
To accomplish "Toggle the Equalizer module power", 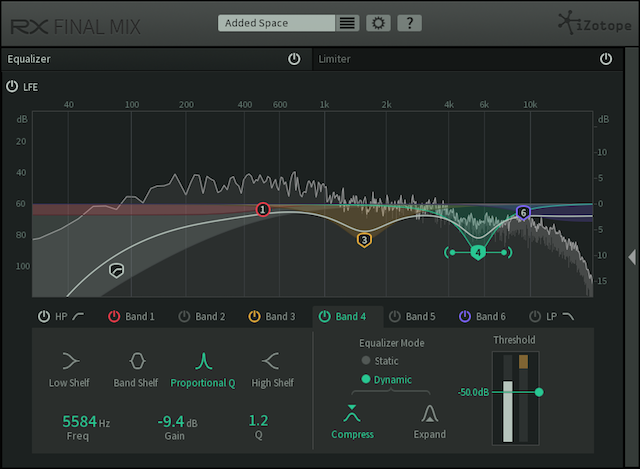I will [294, 59].
